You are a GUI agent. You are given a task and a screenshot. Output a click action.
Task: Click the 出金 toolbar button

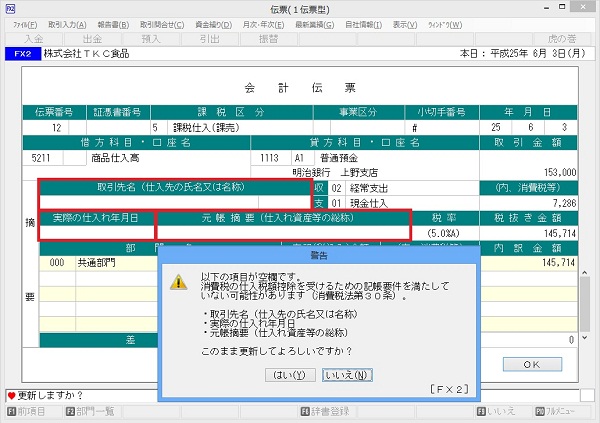[92, 39]
